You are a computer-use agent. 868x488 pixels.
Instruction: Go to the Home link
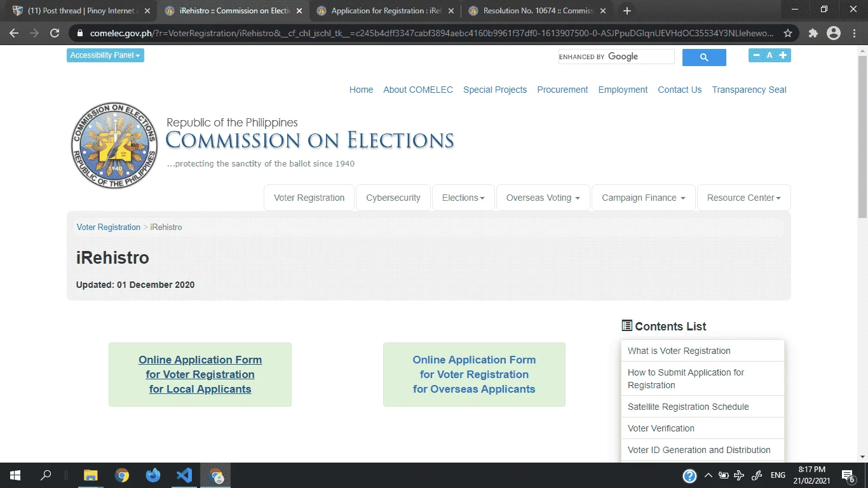tap(361, 90)
